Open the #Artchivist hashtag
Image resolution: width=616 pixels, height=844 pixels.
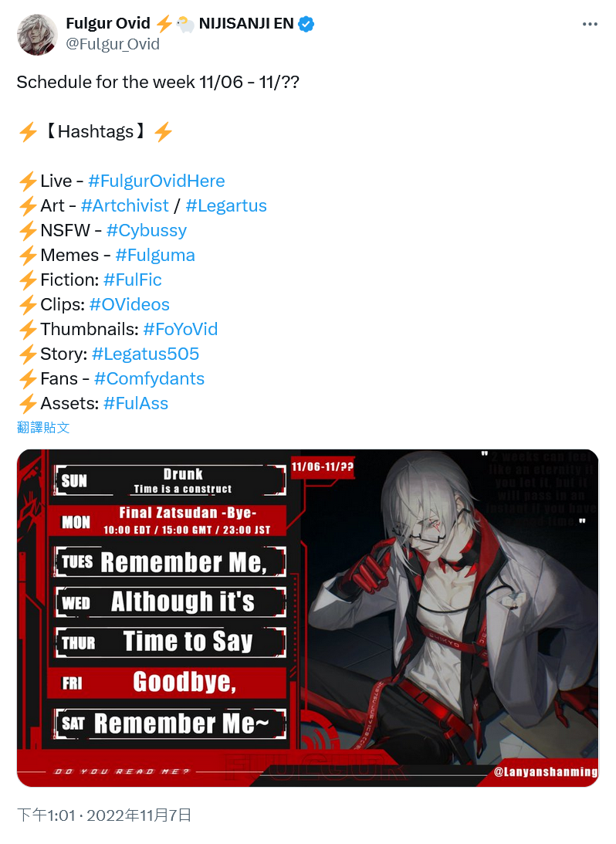[125, 205]
